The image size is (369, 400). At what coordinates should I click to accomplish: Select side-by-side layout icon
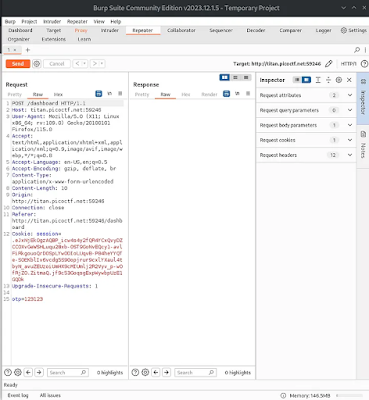tap(225, 77)
